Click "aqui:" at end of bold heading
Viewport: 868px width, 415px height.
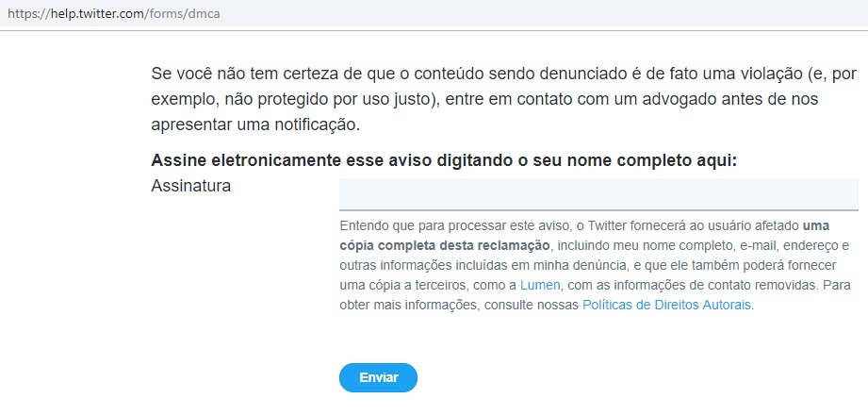(x=714, y=161)
